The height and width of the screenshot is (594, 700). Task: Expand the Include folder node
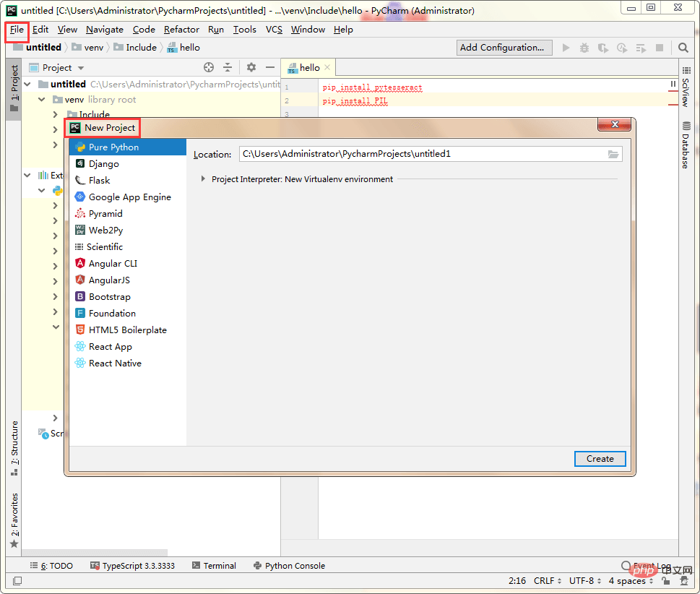tap(56, 114)
